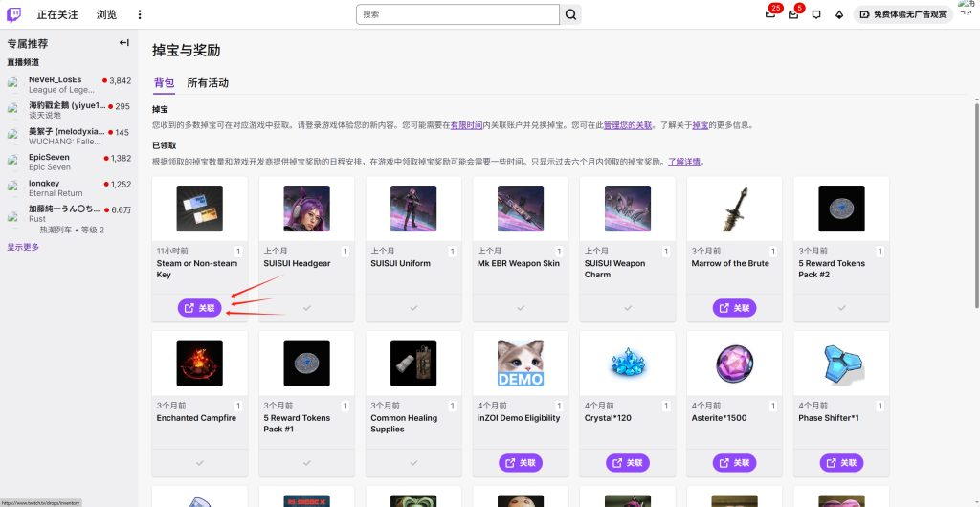Screen dimensions: 980x507
Task: Open user avatar in top right corner
Action: coord(969,9)
